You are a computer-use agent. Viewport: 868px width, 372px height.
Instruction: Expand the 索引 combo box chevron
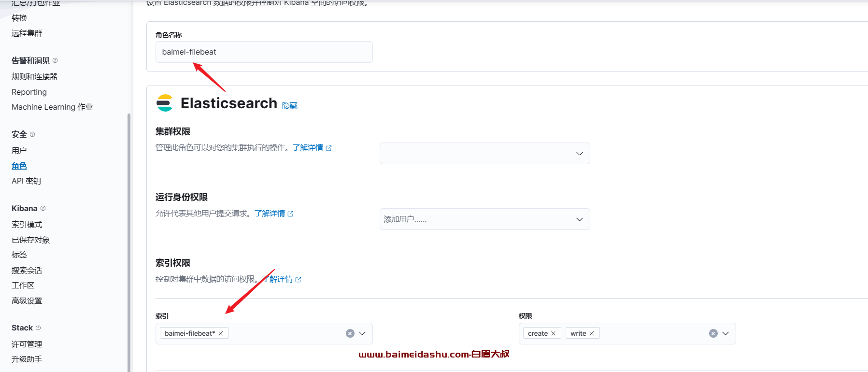click(x=363, y=333)
